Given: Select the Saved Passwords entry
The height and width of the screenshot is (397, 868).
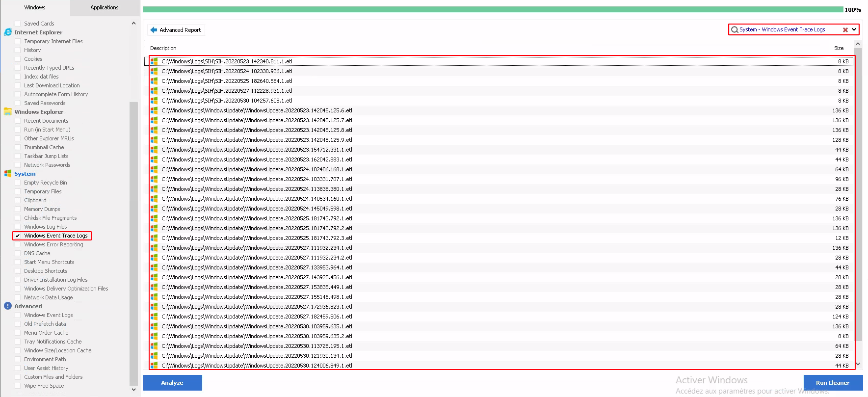Looking at the screenshot, I should tap(45, 103).
